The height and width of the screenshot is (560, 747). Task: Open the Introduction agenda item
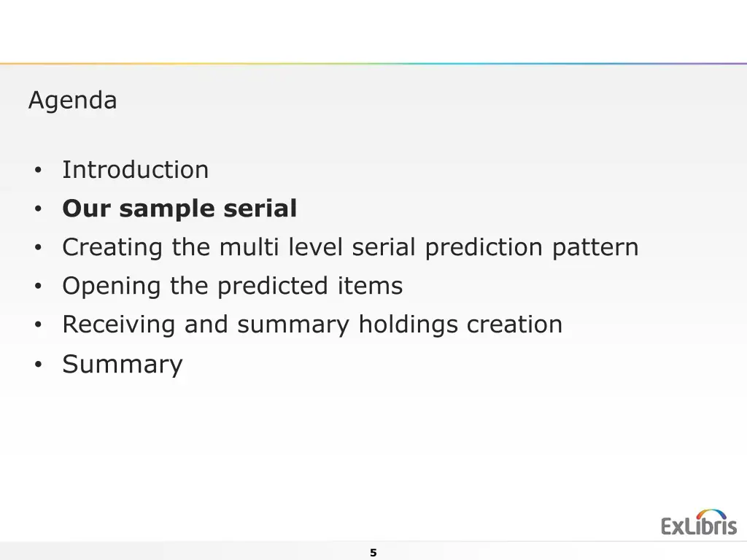click(135, 169)
